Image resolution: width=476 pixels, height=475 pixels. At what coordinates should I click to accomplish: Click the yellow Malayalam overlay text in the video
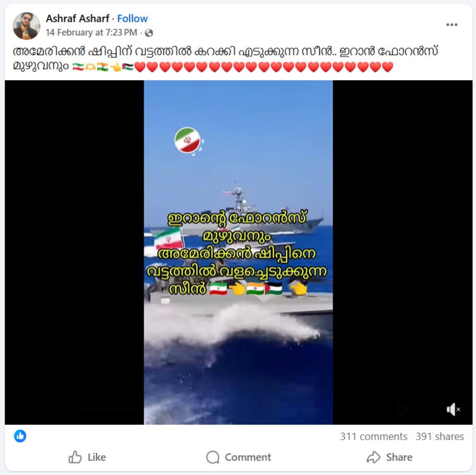237,253
